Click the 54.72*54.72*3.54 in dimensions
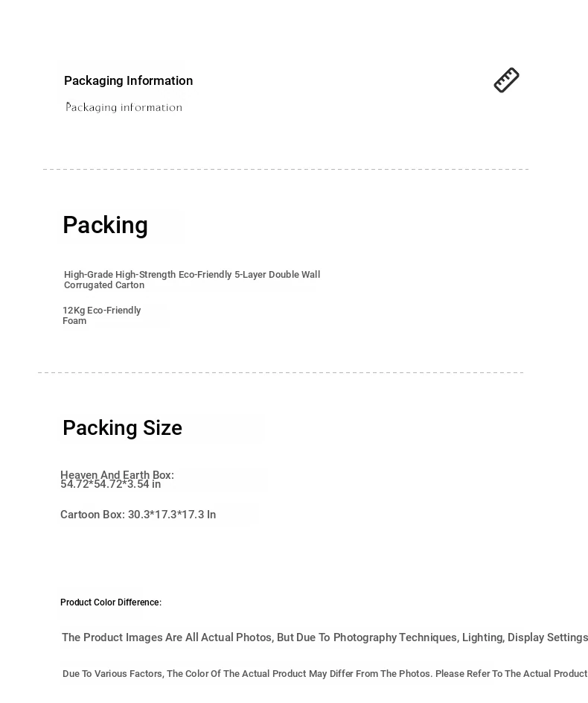The image size is (588, 703). tap(111, 484)
